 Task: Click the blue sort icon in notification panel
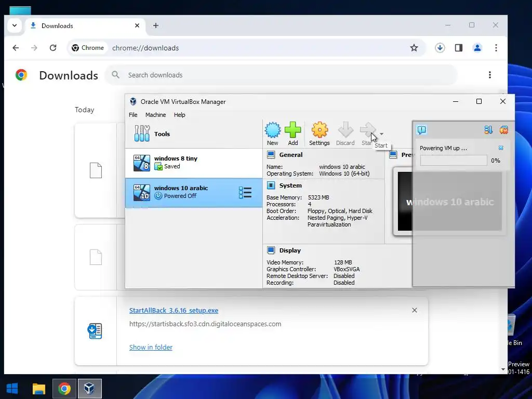click(x=488, y=129)
